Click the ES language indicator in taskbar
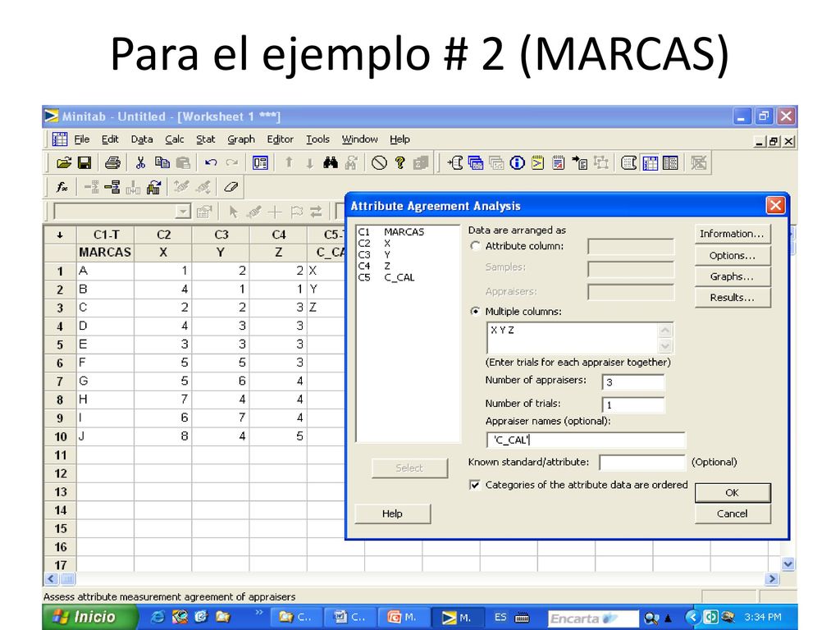Image resolution: width=840 pixels, height=630 pixels. click(x=500, y=617)
